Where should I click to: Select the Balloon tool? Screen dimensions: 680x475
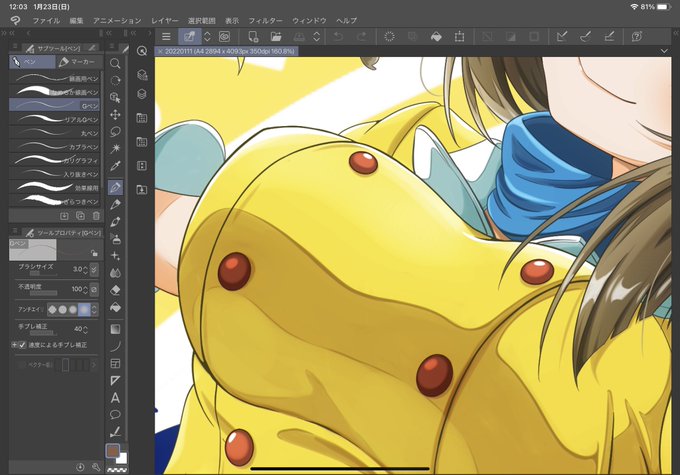(x=115, y=415)
